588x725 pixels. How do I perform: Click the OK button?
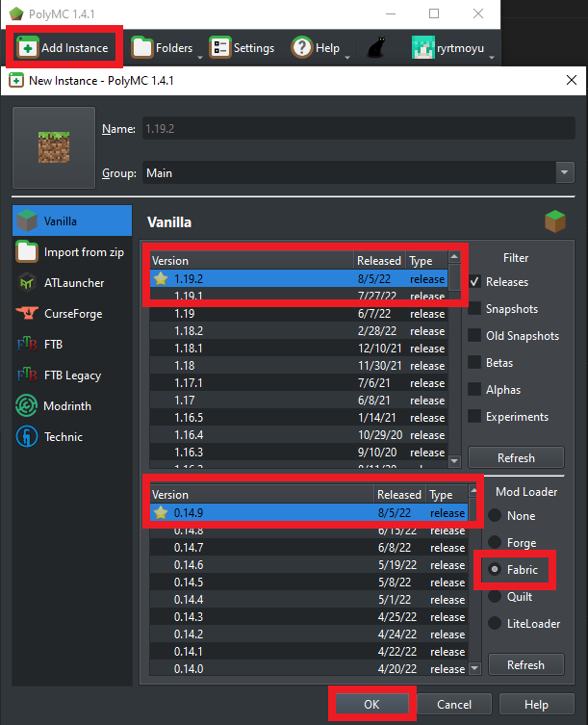[x=372, y=704]
